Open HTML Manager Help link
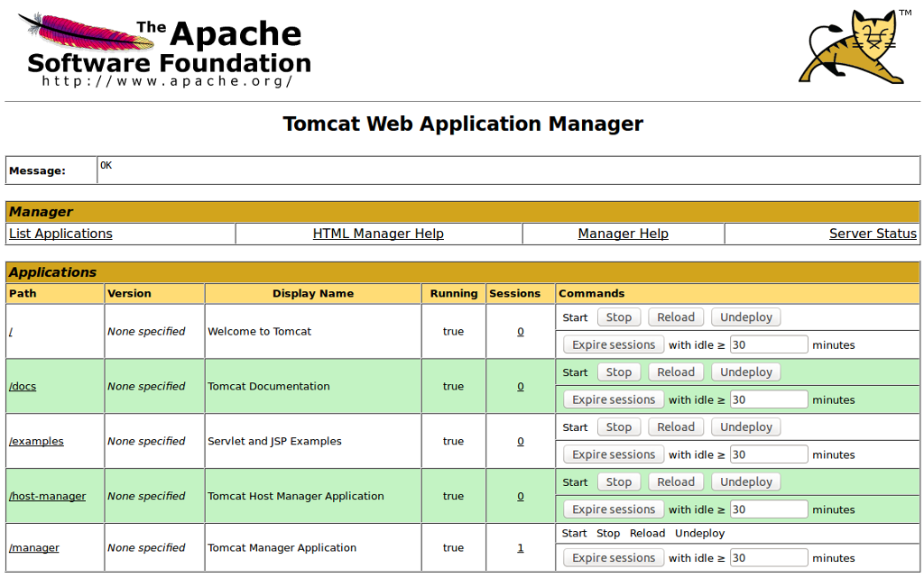The height and width of the screenshot is (578, 924). click(x=378, y=234)
